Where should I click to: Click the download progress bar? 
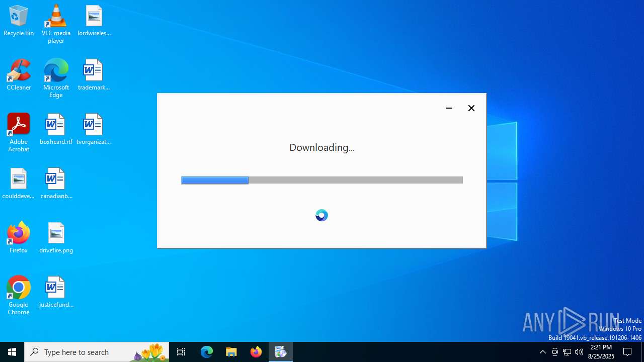point(322,180)
